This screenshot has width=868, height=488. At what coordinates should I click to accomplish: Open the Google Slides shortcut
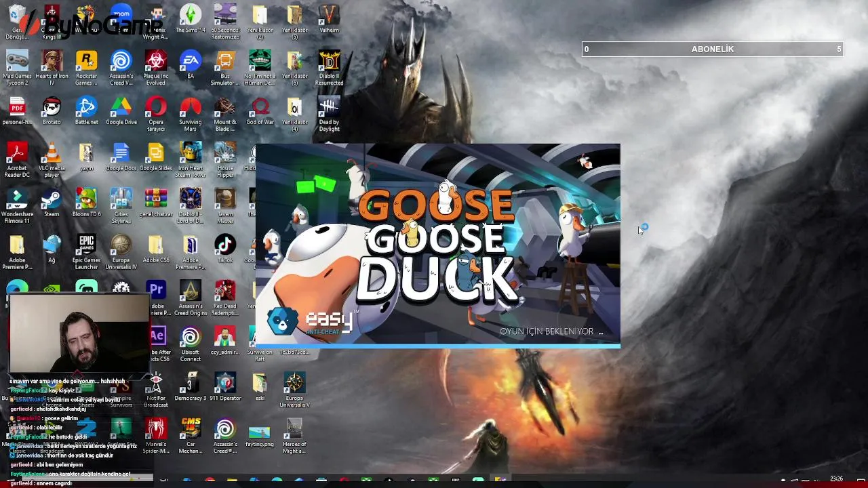[156, 157]
